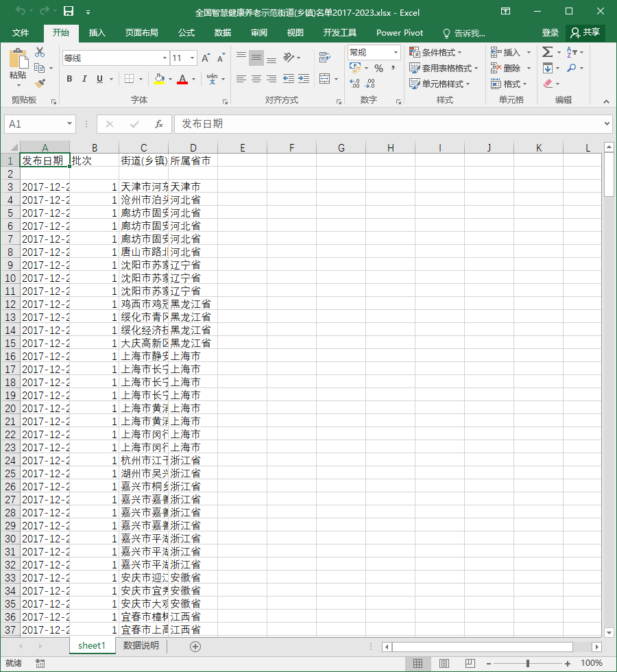Open the Name Box dropdown arrow
617x672 pixels.
point(69,124)
